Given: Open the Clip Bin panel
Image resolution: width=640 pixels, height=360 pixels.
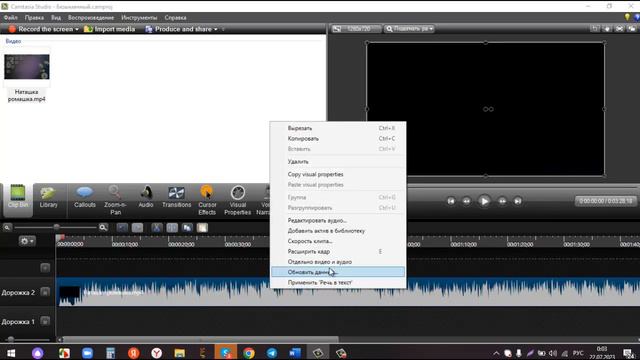Looking at the screenshot, I should coord(18,200).
